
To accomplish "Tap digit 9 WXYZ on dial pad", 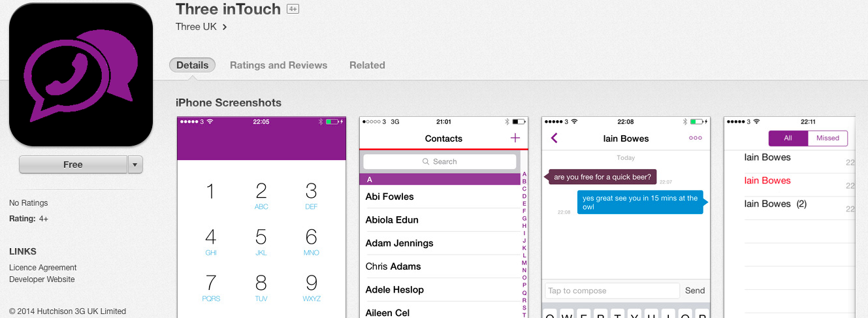I will (312, 288).
